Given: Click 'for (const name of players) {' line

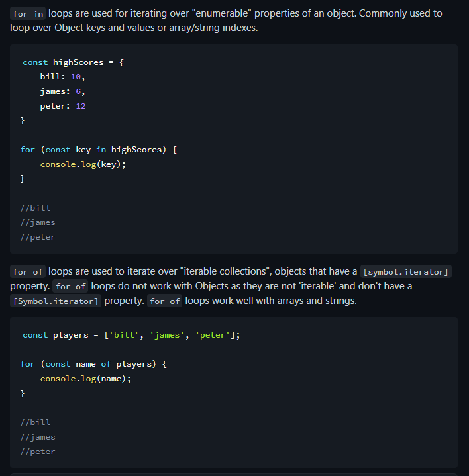Looking at the screenshot, I should [93, 364].
